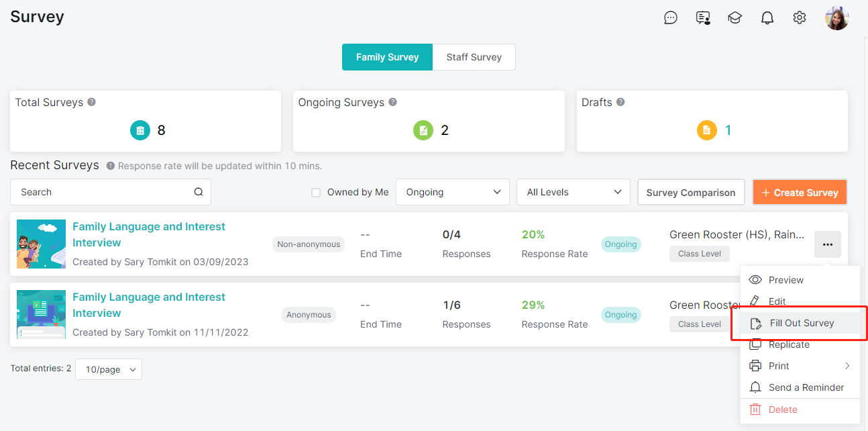Click the Survey Comparison button
This screenshot has width=868, height=431.
[691, 192]
